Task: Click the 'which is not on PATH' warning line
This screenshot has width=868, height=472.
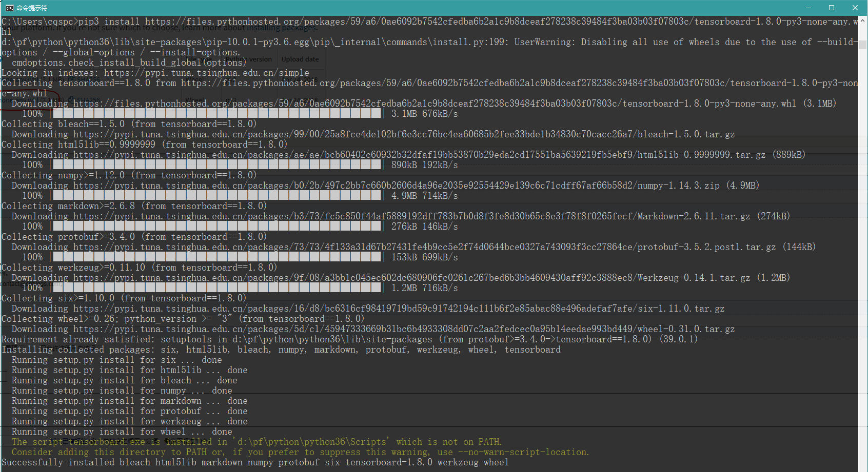Action: [x=257, y=442]
